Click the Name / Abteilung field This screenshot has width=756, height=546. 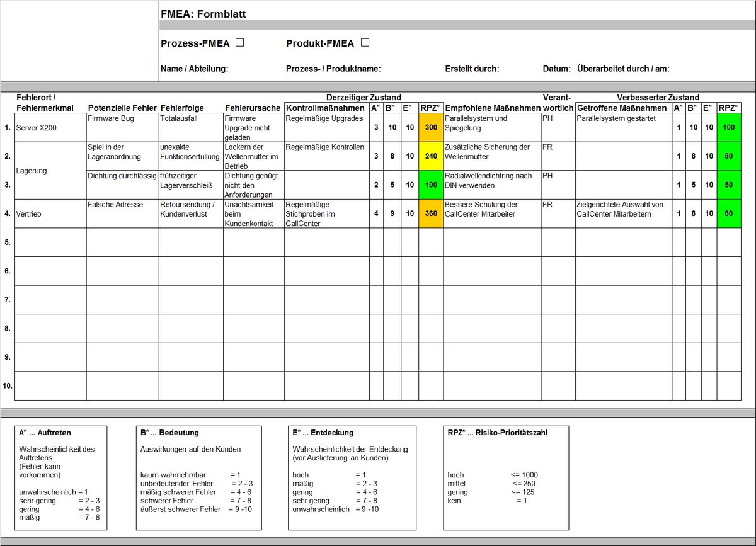194,69
